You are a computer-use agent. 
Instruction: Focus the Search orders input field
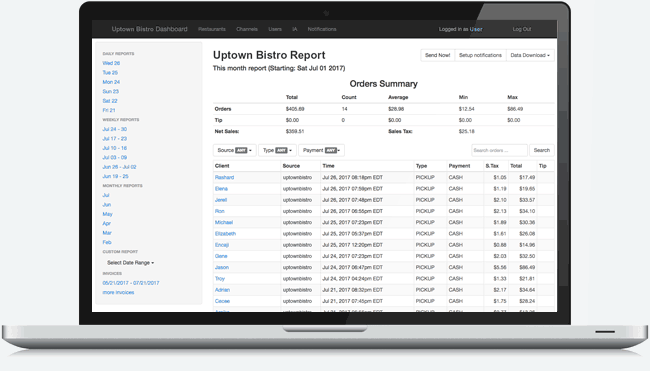pos(499,150)
